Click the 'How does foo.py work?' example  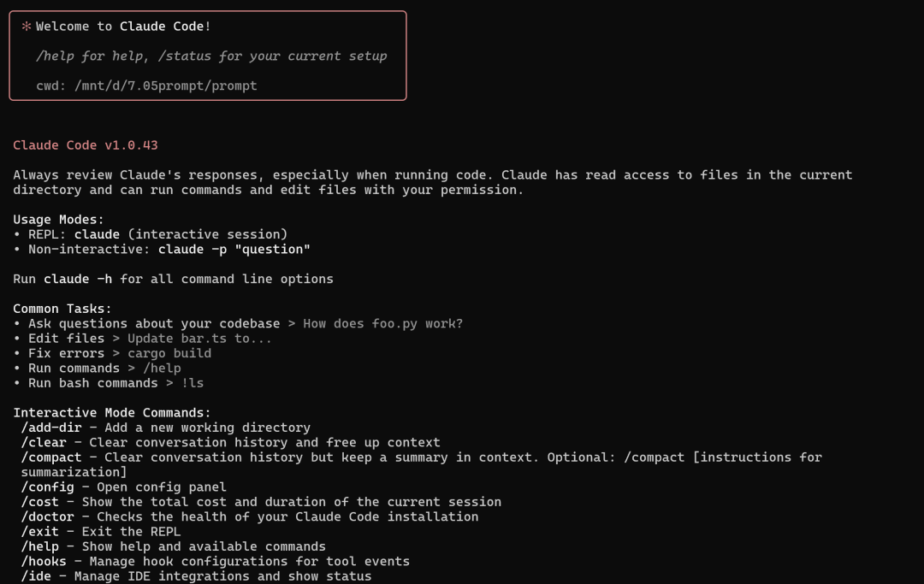[x=383, y=324]
